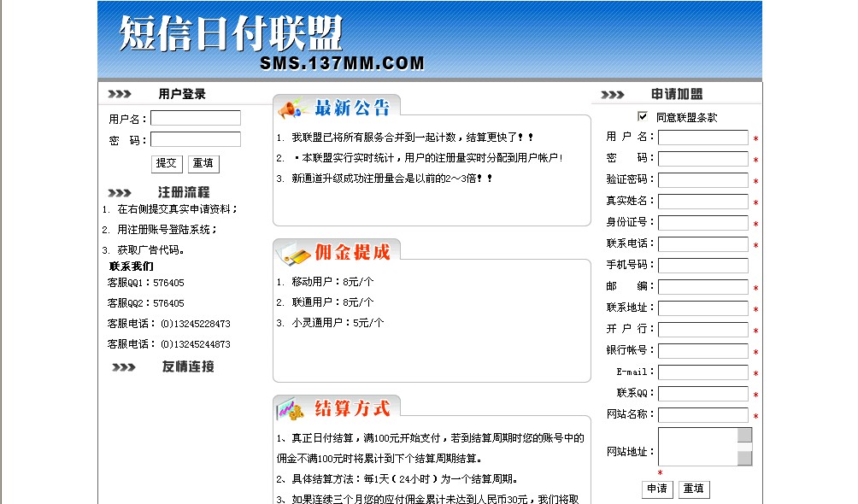Click the 联系我们 heading

[x=132, y=267]
